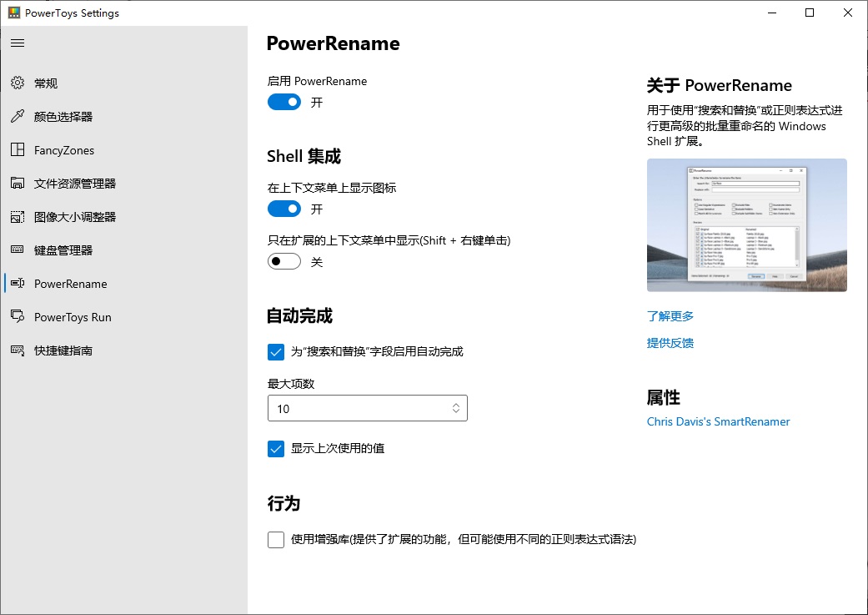
Task: Open the hamburger navigation menu
Action: coord(18,43)
